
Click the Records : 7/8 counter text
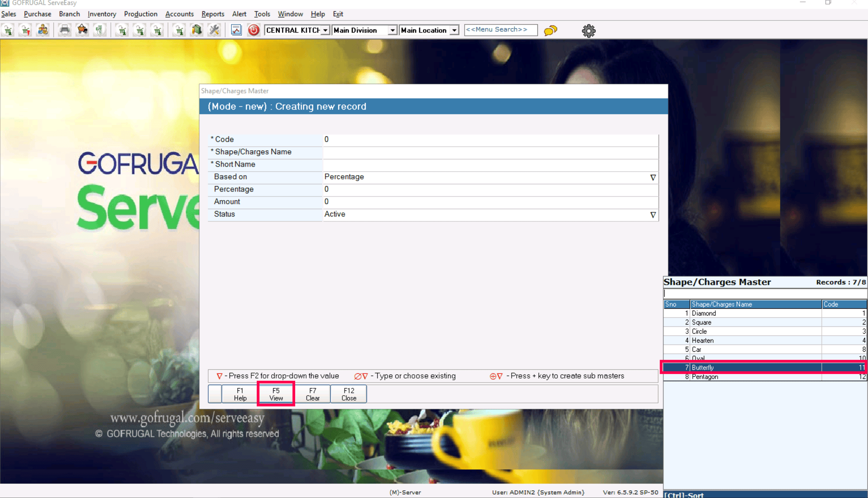(841, 283)
